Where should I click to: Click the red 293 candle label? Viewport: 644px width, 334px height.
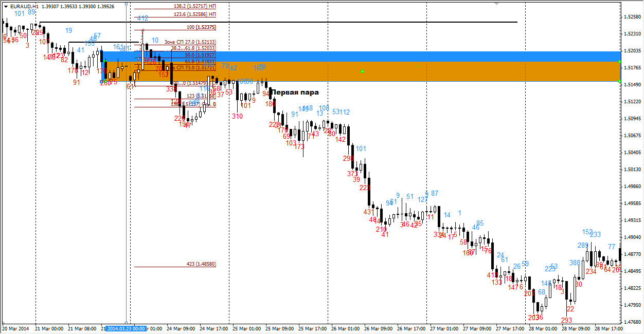(x=566, y=320)
